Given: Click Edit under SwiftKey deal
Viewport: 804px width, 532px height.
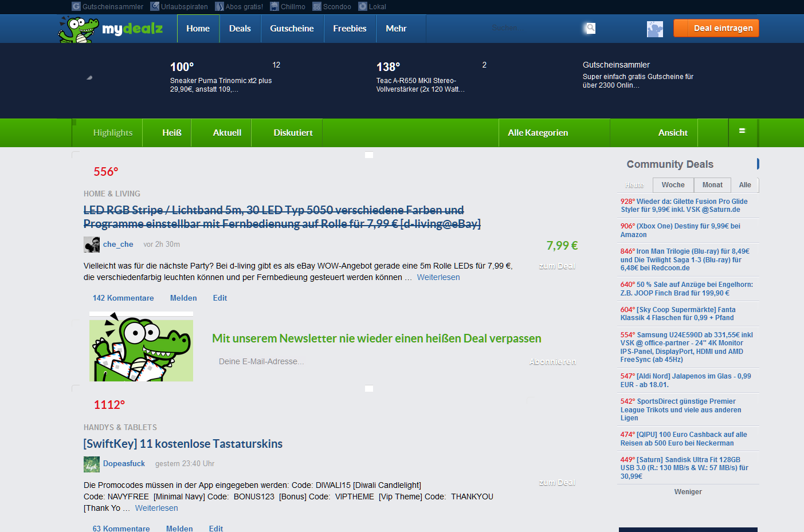Looking at the screenshot, I should coord(216,529).
